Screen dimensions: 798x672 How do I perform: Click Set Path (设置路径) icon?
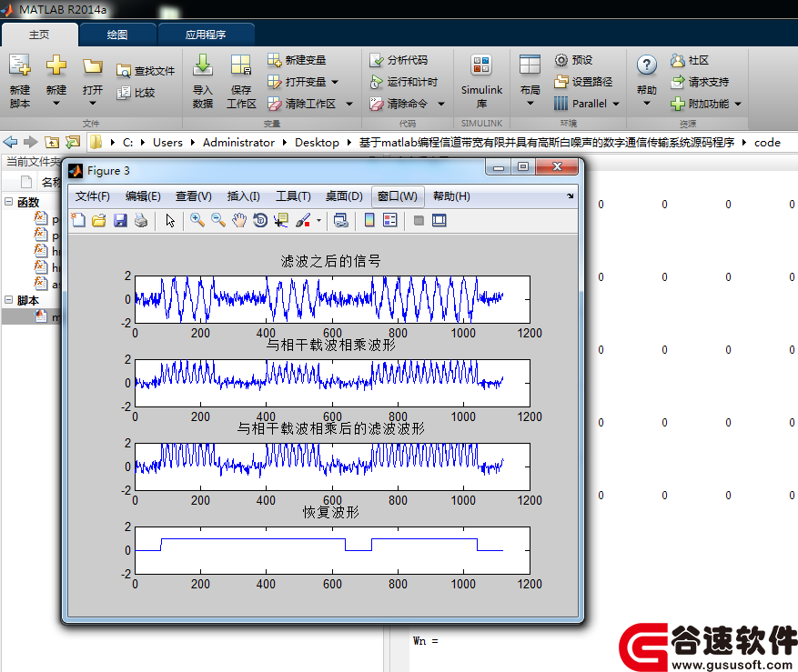[561, 82]
